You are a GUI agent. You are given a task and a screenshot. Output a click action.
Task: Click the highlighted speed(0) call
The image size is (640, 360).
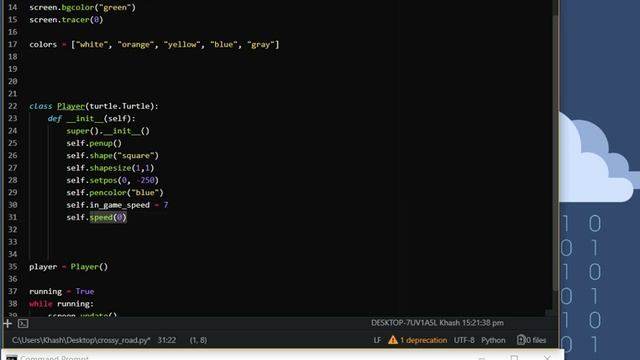pyautogui.click(x=108, y=217)
